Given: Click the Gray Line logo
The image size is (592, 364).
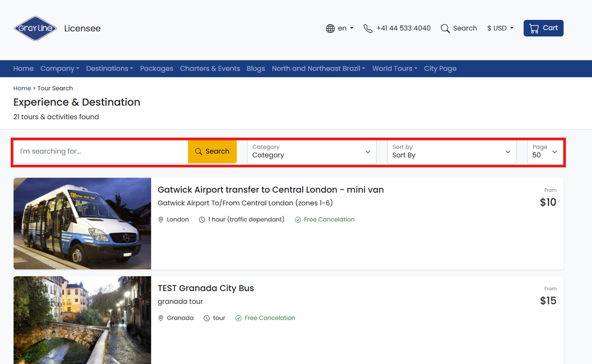Looking at the screenshot, I should [x=35, y=28].
